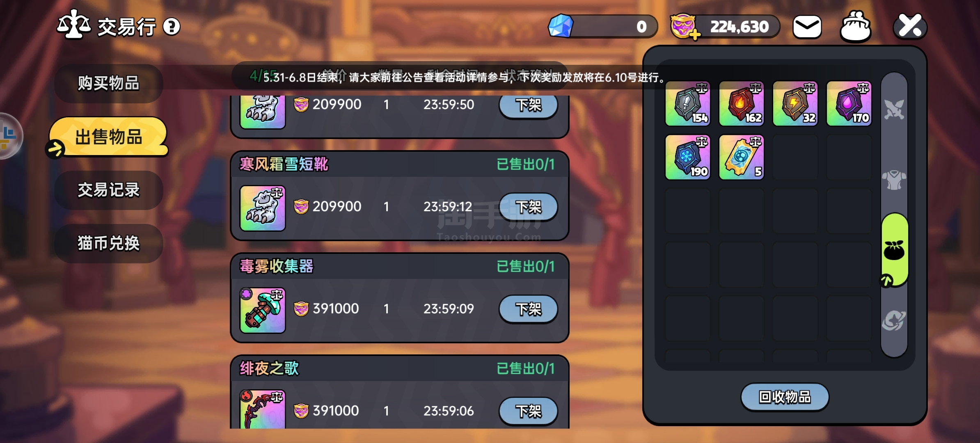Click the trading house help question mark
980x443 pixels.
172,27
